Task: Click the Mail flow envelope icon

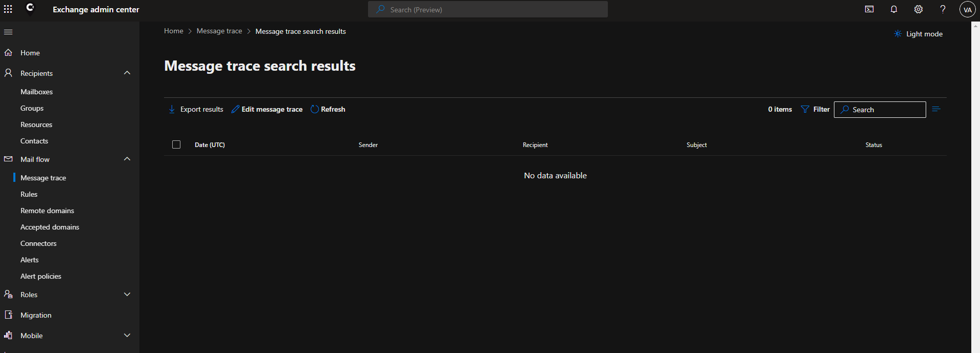Action: click(8, 159)
